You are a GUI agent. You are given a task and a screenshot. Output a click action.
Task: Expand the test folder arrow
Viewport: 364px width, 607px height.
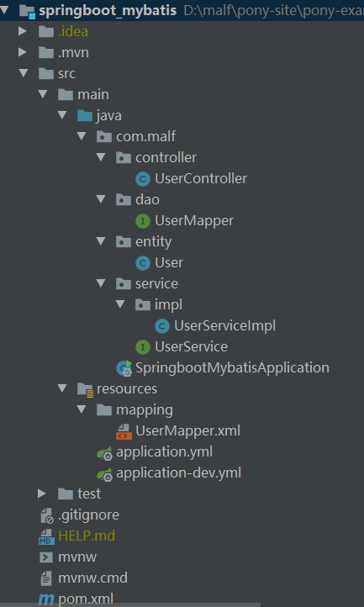point(42,494)
